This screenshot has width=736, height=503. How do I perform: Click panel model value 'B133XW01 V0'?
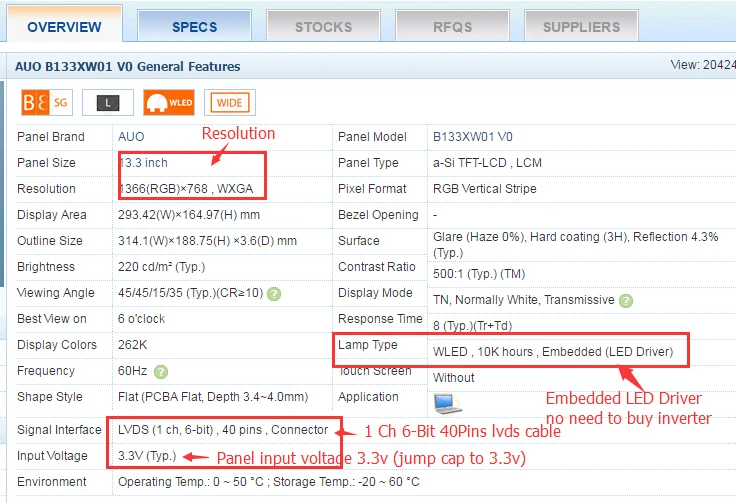tap(473, 137)
